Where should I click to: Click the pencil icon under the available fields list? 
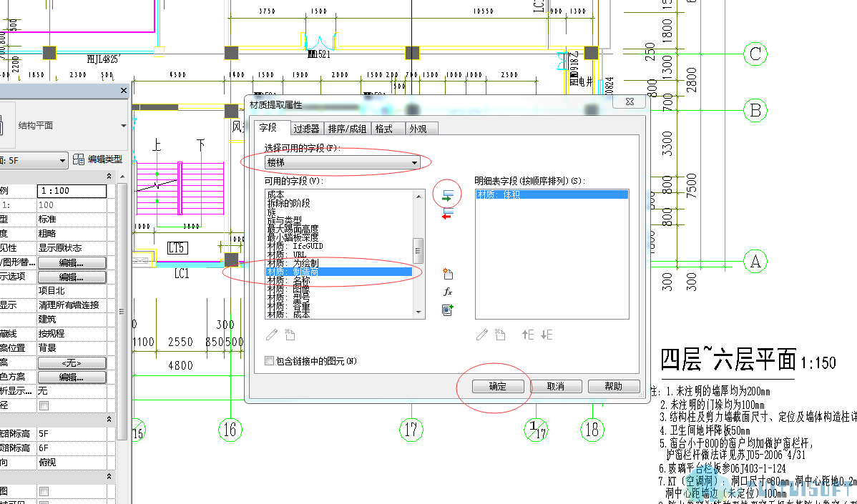[272, 335]
